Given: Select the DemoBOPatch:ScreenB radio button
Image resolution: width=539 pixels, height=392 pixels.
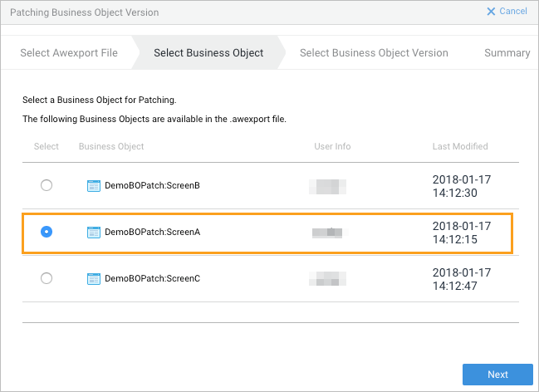Looking at the screenshot, I should click(x=47, y=186).
